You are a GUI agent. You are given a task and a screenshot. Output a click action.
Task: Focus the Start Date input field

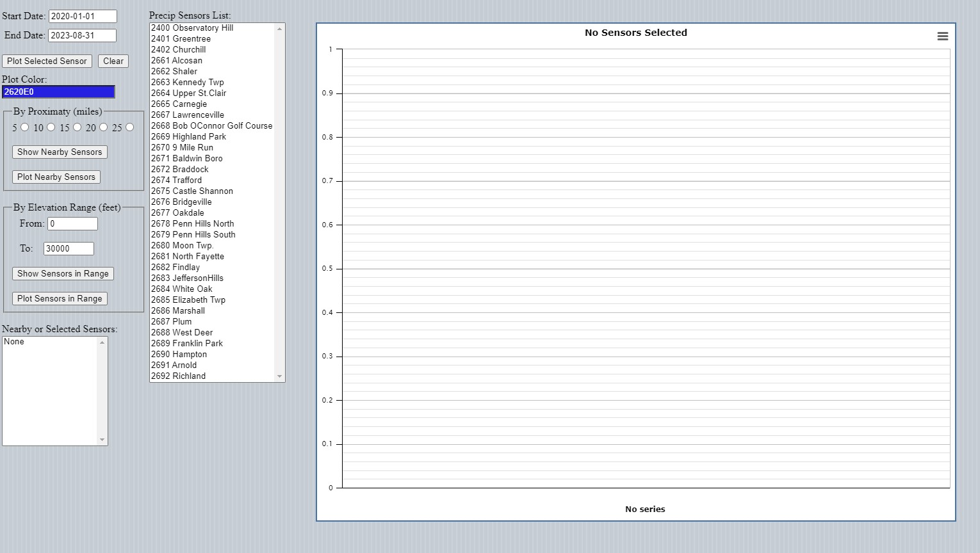tap(83, 17)
